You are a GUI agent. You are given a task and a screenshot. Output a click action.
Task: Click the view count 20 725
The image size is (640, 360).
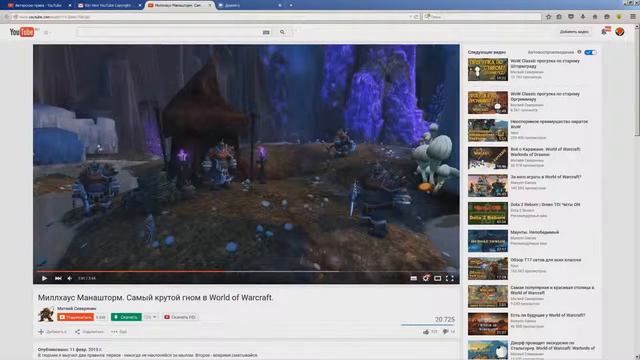pyautogui.click(x=445, y=319)
